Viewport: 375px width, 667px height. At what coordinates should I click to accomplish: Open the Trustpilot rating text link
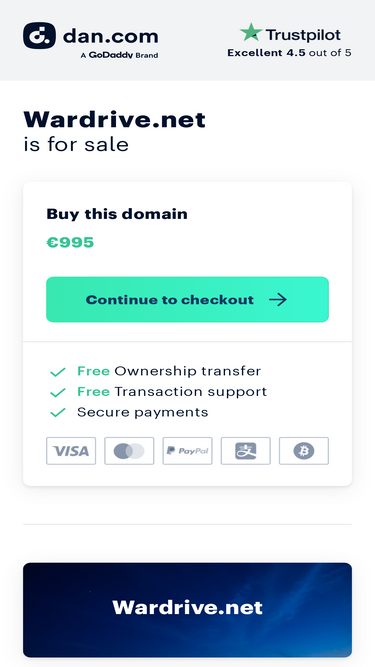point(289,53)
